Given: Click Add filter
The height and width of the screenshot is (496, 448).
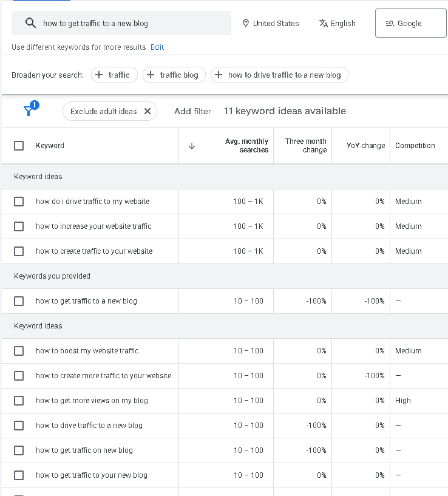Looking at the screenshot, I should [x=192, y=111].
